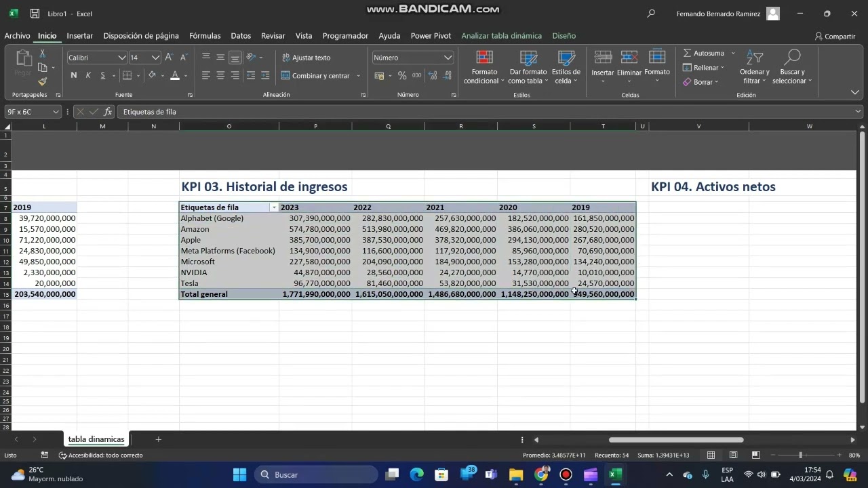Open the search magnifier in title bar
This screenshot has height=488, width=868.
(x=651, y=14)
